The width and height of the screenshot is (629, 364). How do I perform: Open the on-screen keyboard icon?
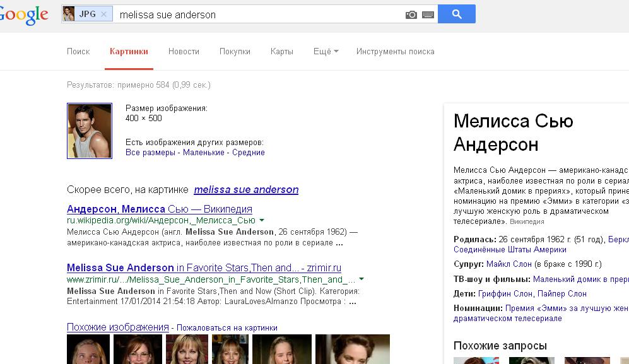tap(428, 15)
